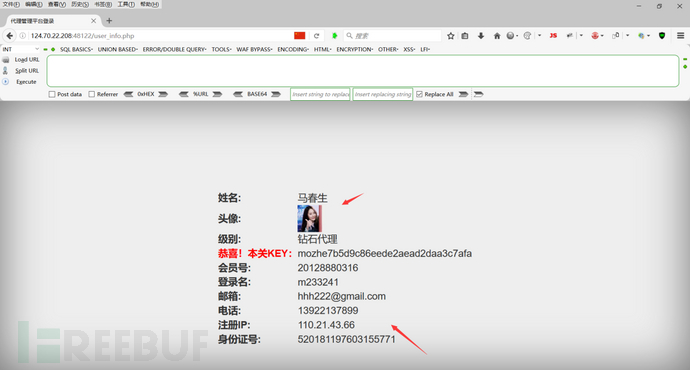This screenshot has height=370, width=690.
Task: Click the right arrow after BASE64
Action: click(276, 94)
